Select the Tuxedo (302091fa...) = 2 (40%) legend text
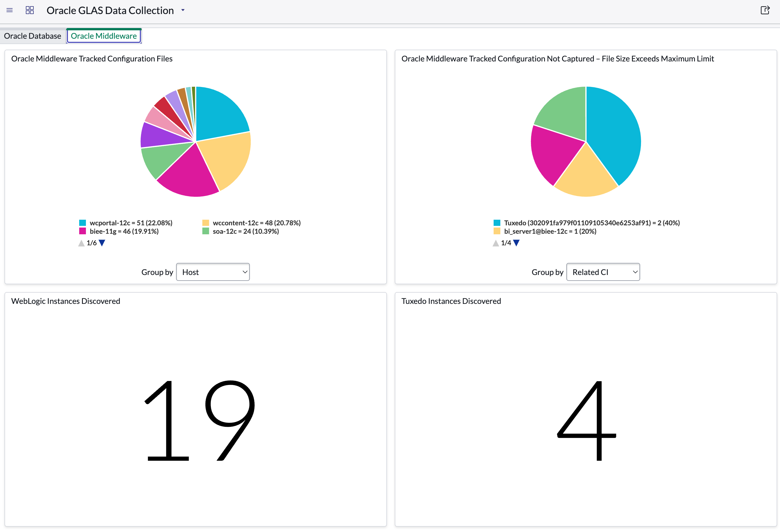Screen dimensions: 780x532 point(592,223)
